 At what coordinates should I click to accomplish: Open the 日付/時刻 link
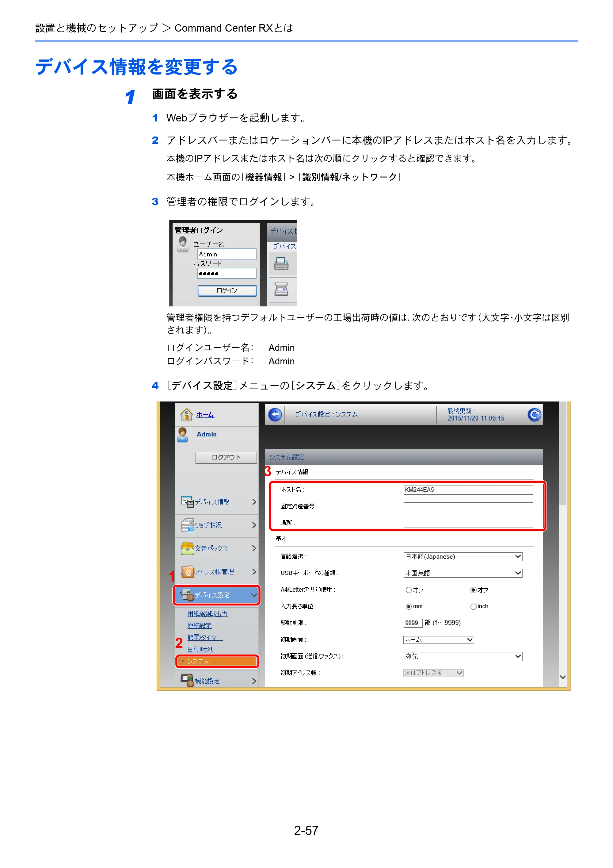click(x=201, y=649)
